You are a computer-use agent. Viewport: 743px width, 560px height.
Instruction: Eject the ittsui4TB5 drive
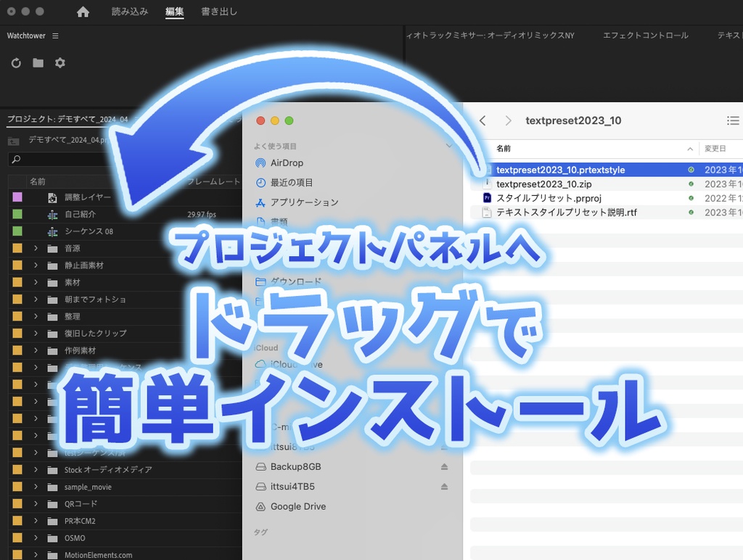[x=445, y=487]
